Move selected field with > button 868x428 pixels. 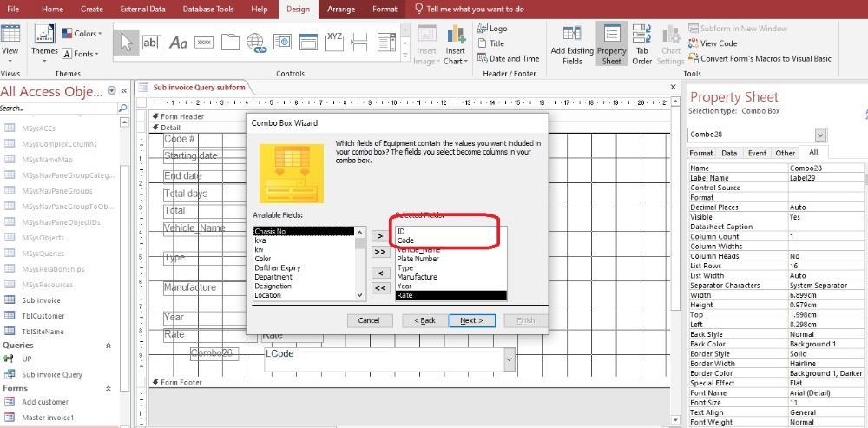(x=380, y=236)
